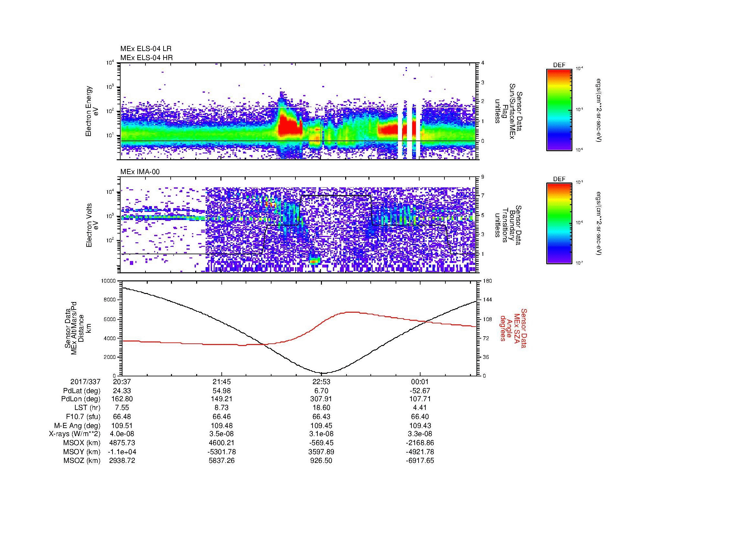Screen dimensions: 756x534
Task: Click the MEx ELS-04 LR title
Action: (146, 49)
